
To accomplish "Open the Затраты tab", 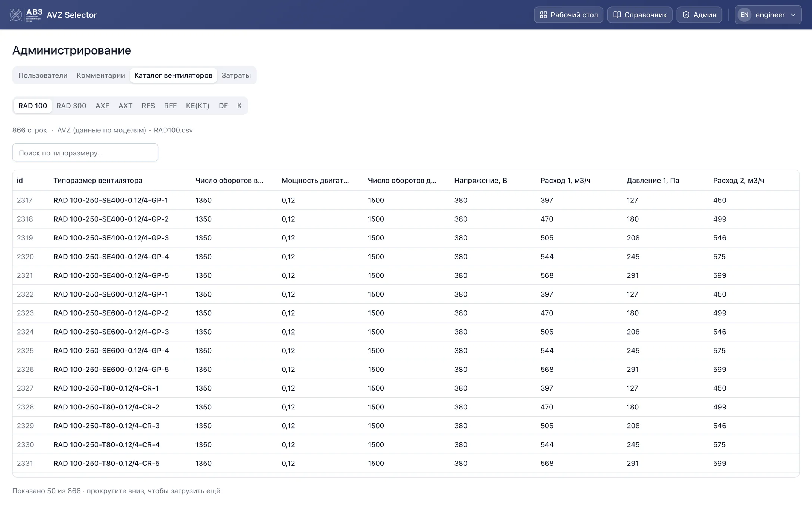I will coord(236,75).
